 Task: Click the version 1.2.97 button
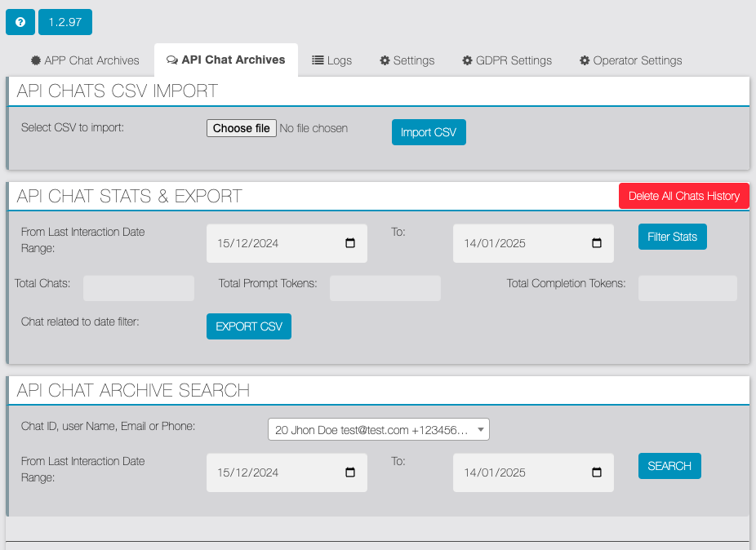coord(65,22)
